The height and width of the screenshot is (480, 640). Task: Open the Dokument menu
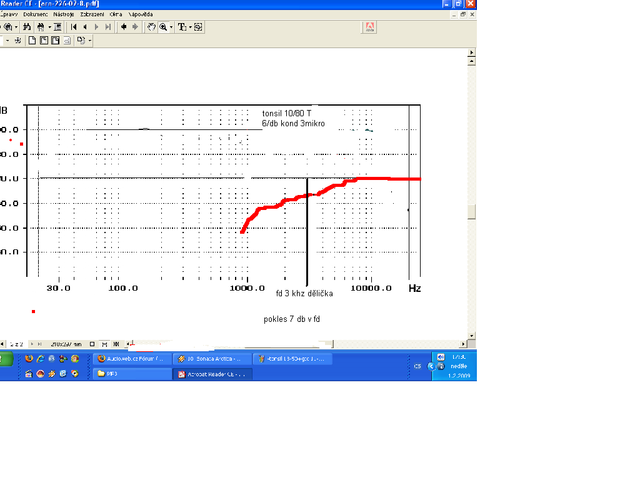click(35, 14)
